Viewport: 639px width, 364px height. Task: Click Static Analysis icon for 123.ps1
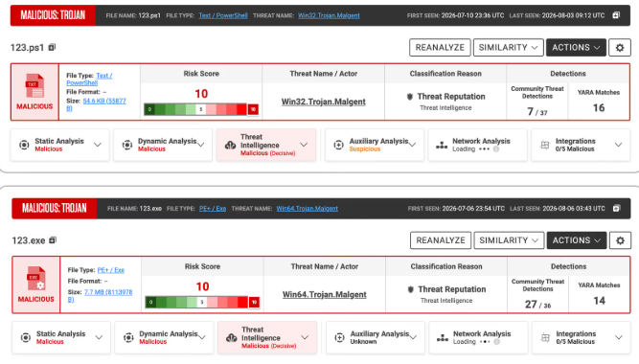24,145
